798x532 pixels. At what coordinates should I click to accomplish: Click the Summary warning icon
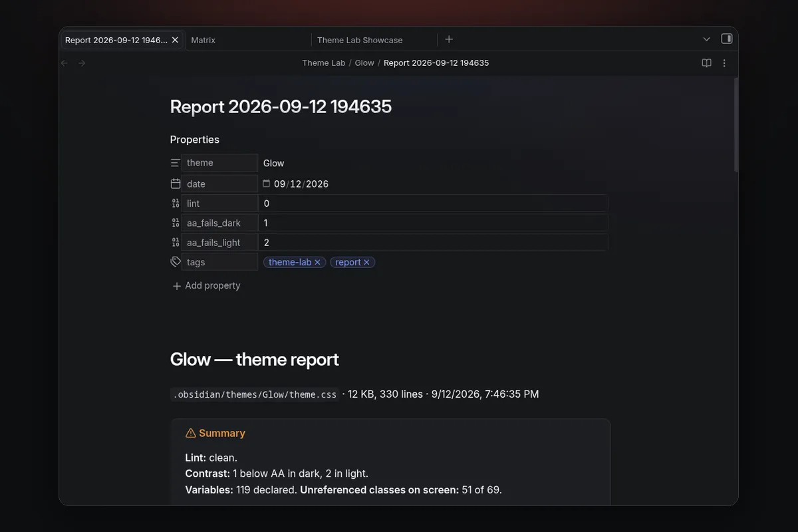tap(191, 433)
